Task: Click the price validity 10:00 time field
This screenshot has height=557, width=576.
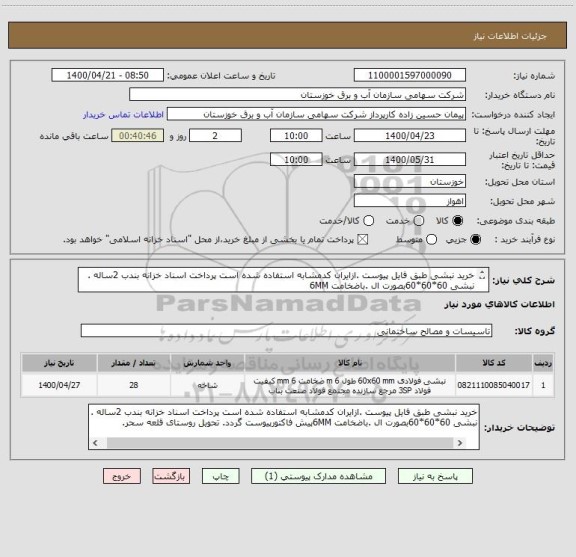Action: (x=296, y=159)
